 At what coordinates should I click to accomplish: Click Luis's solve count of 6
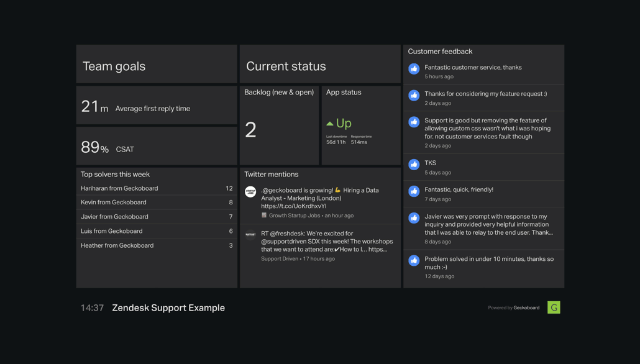coord(231,231)
